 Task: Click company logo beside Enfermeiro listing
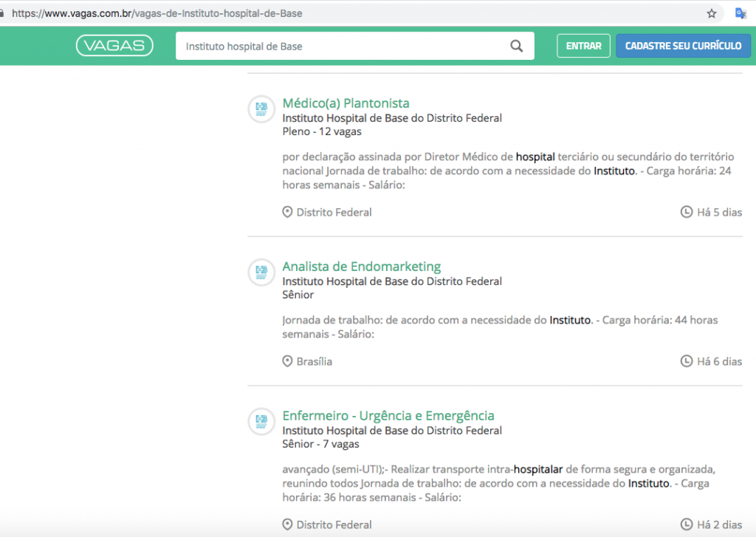pos(261,422)
